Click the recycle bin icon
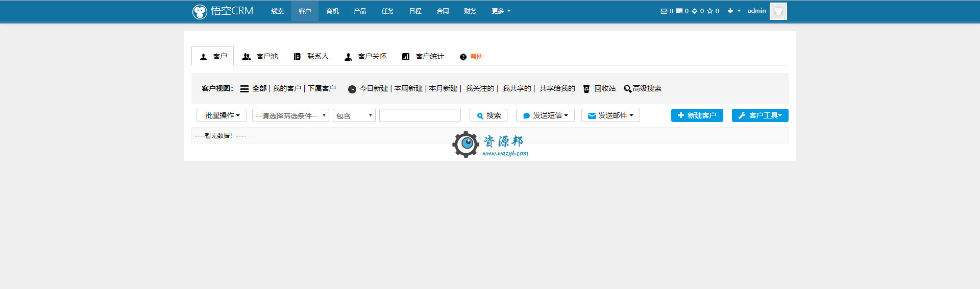 point(586,89)
